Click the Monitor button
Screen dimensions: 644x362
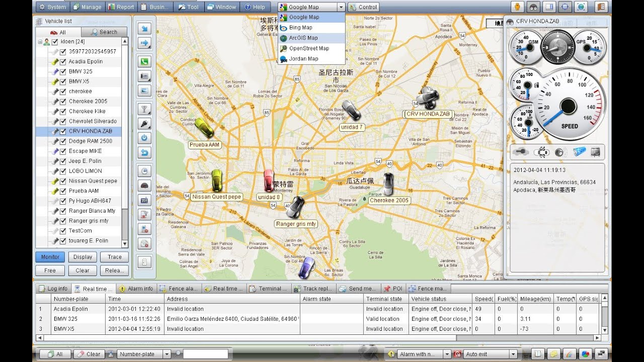50,257
